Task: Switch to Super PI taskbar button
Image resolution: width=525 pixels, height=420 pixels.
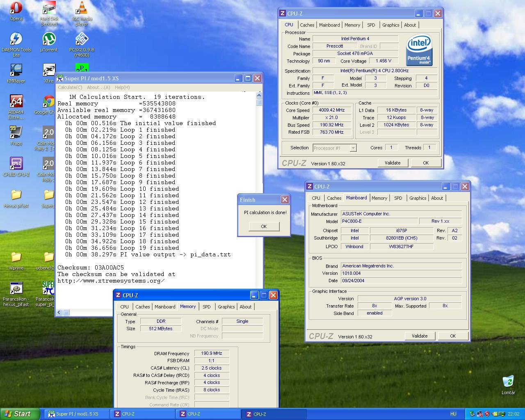Action: (77, 414)
